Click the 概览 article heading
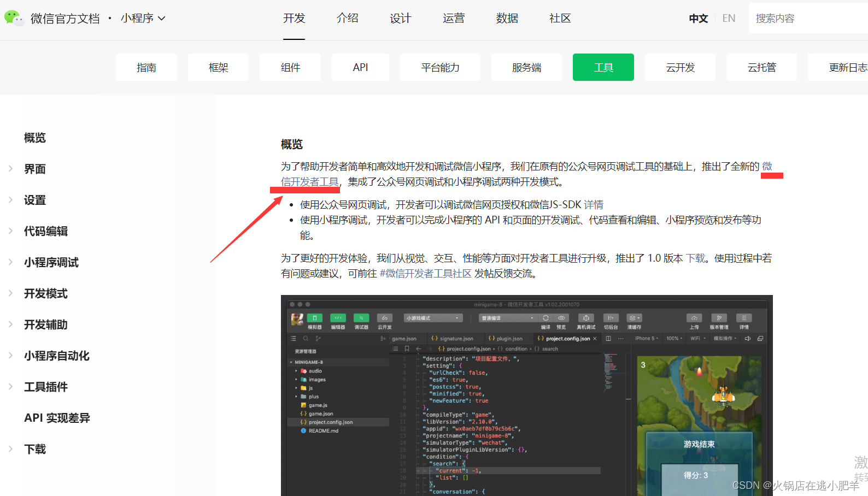Viewport: 868px width, 496px height. 292,144
